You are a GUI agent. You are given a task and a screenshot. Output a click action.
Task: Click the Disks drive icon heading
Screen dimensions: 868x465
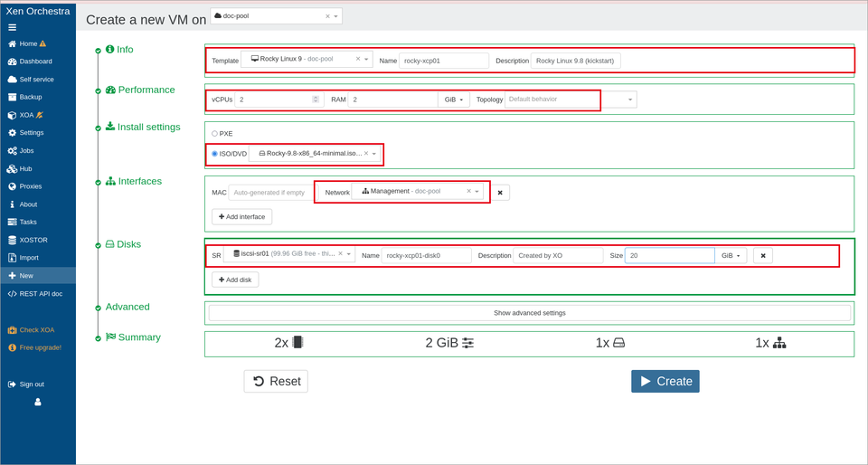pos(110,244)
